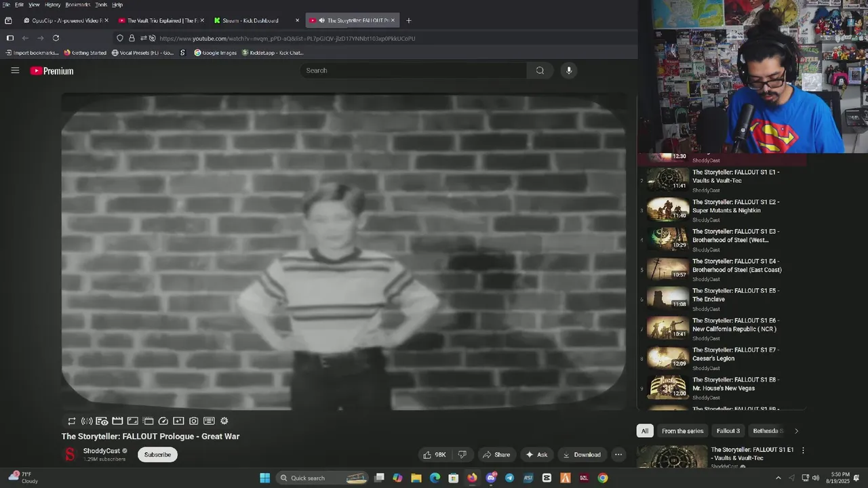Click the clapperboard icon under the video
Screen dimensions: 868x488
coord(117,421)
